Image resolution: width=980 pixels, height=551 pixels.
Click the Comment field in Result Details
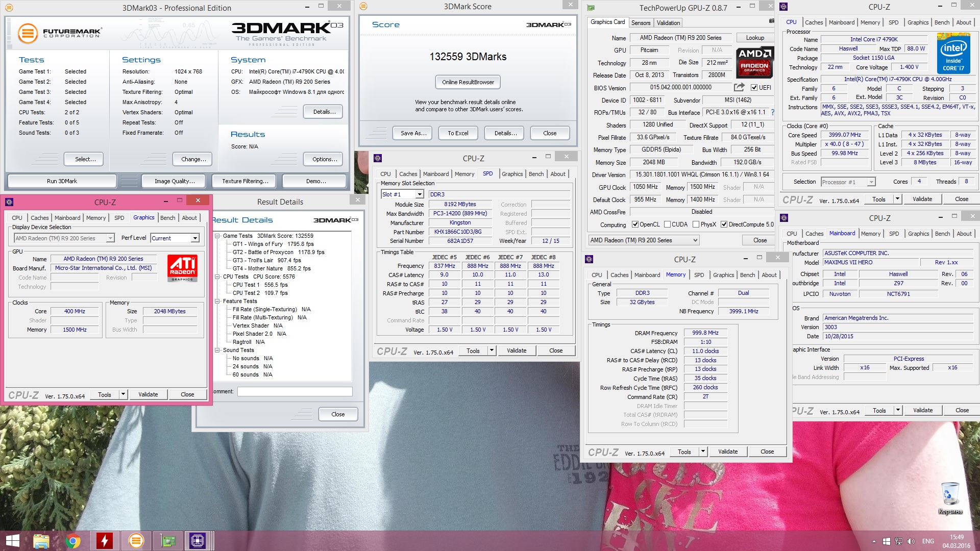(295, 392)
